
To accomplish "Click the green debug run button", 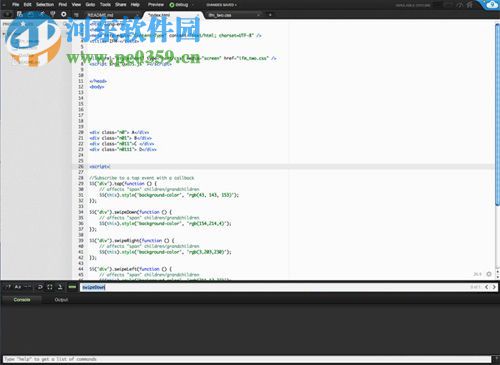I will click(172, 5).
